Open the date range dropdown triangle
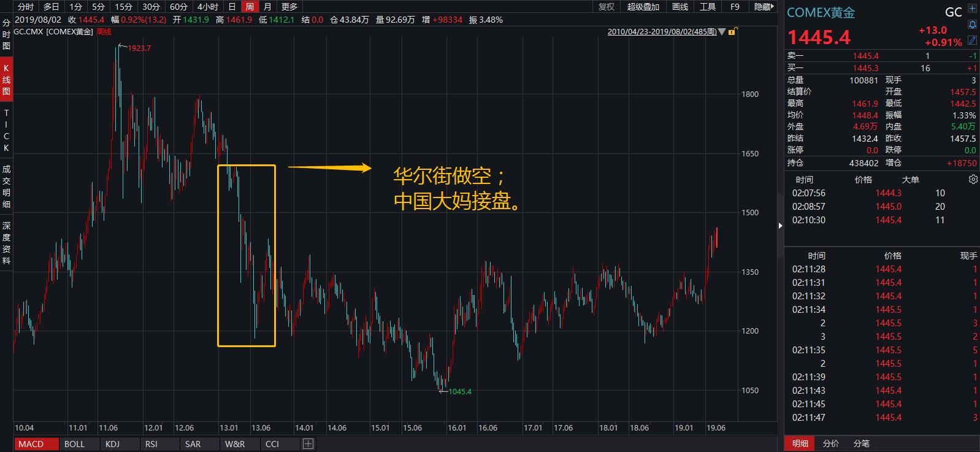The width and height of the screenshot is (980, 452). 721,31
